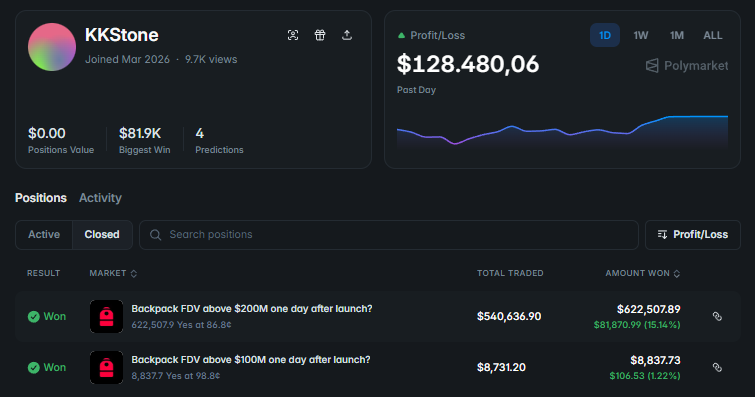755x397 pixels.
Task: Show Active positions
Action: (44, 235)
